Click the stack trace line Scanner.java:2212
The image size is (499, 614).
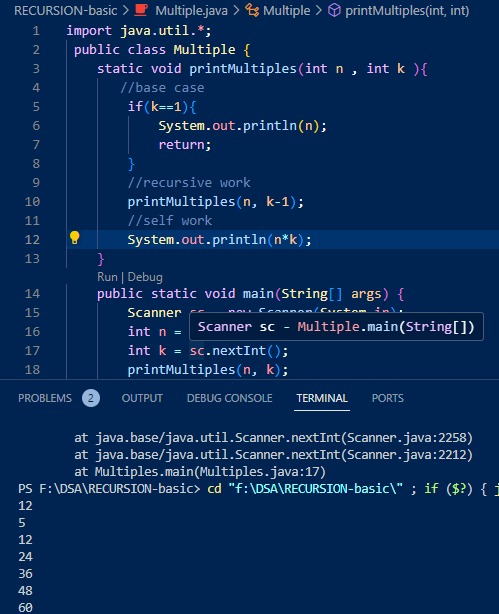pos(273,455)
